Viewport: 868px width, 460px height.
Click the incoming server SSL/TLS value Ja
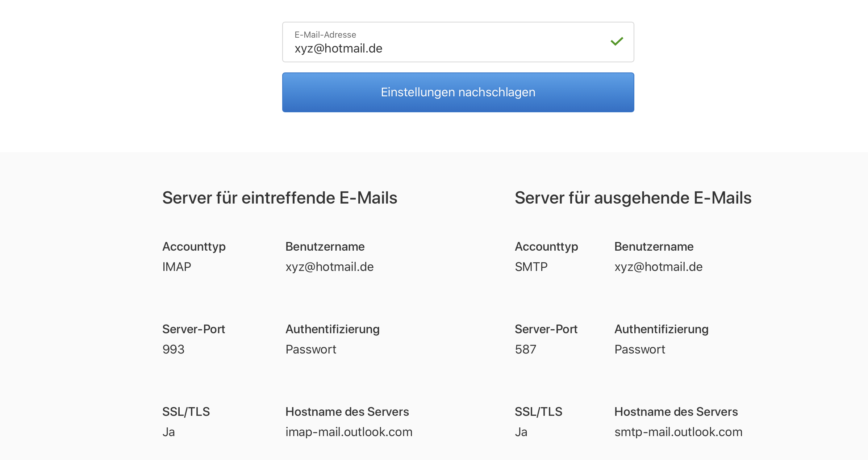point(168,432)
